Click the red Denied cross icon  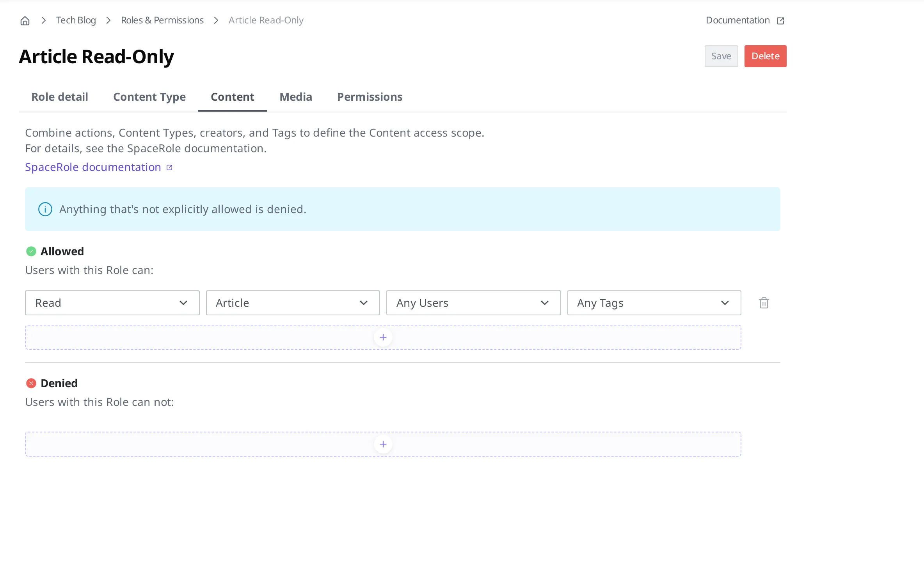[31, 383]
